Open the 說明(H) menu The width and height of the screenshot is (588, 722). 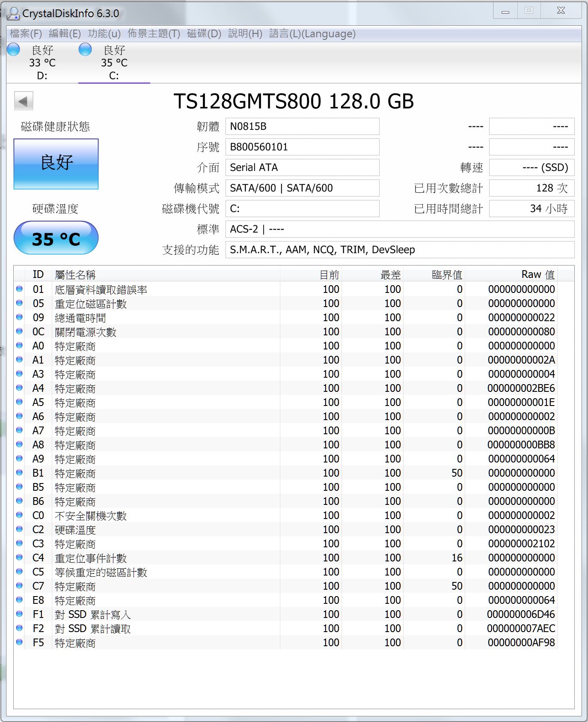(x=245, y=34)
